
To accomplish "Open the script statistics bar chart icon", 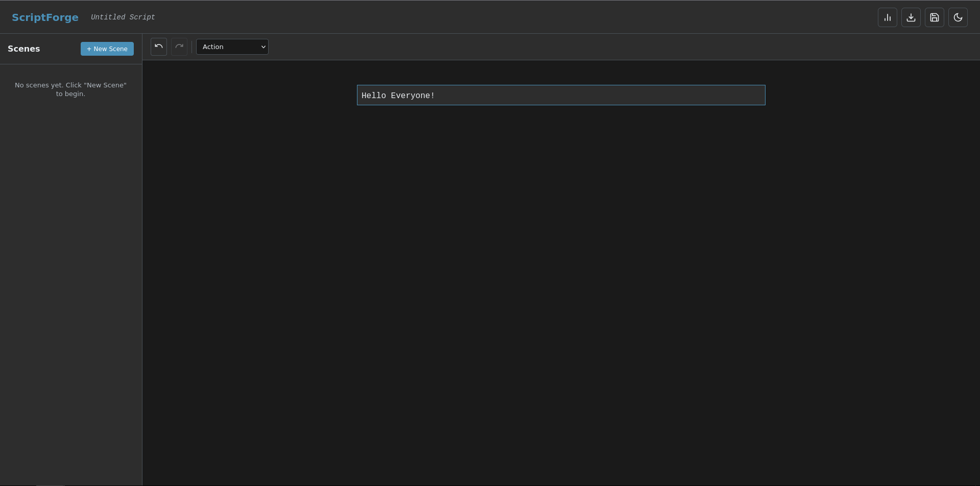I will click(x=887, y=17).
